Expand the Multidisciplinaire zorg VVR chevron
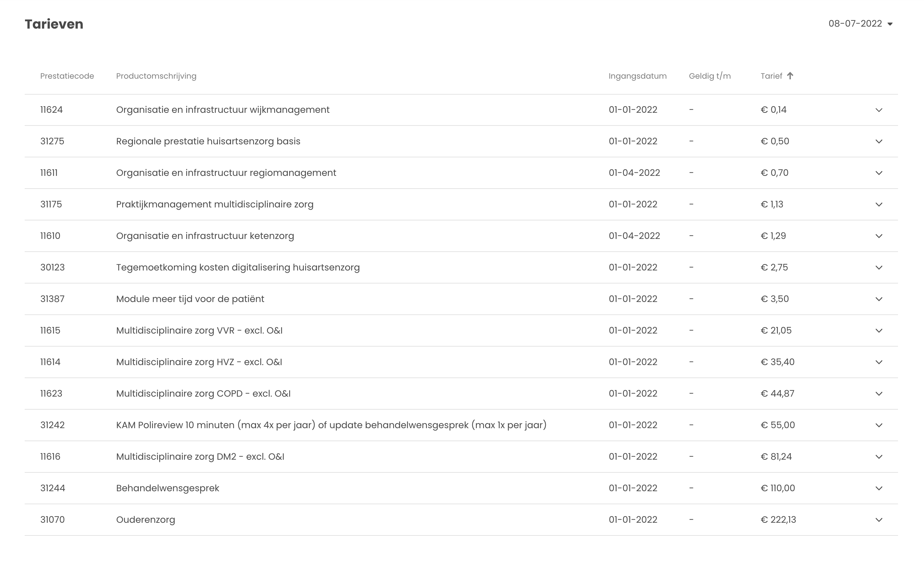 (x=879, y=331)
